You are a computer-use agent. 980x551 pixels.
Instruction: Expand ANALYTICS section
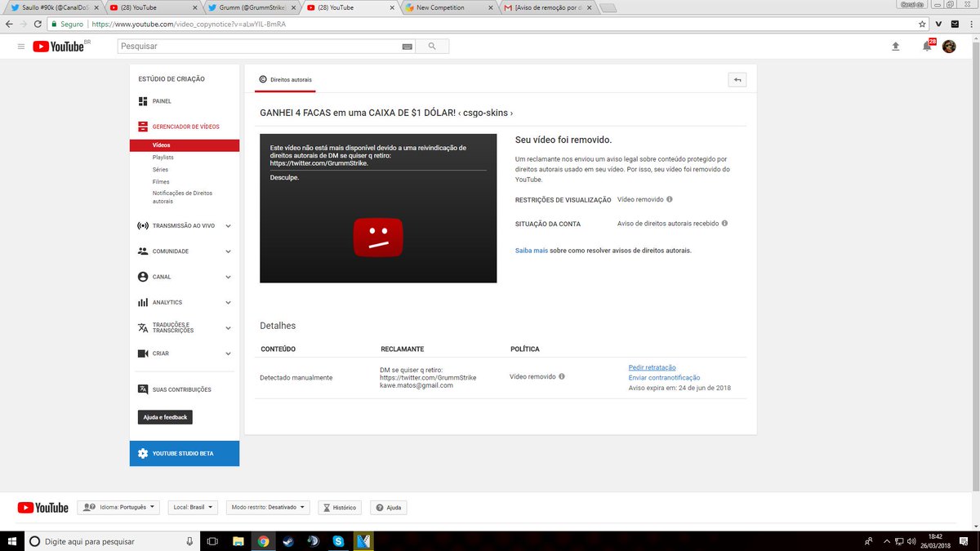184,302
